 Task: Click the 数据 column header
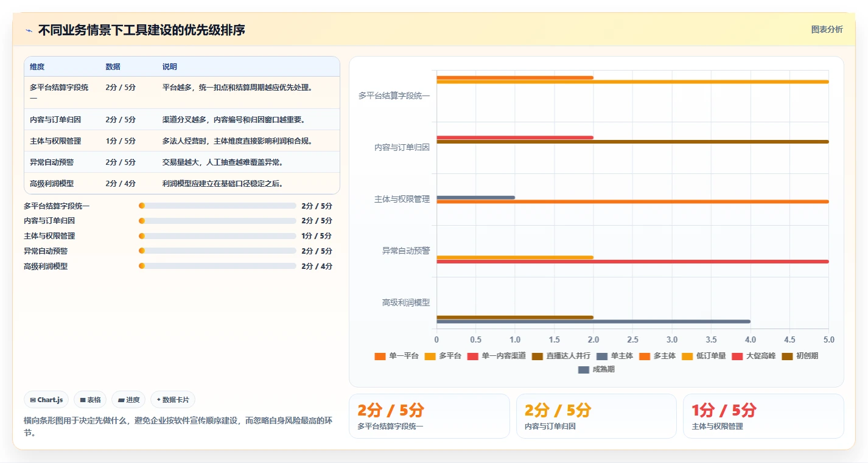[x=113, y=66]
